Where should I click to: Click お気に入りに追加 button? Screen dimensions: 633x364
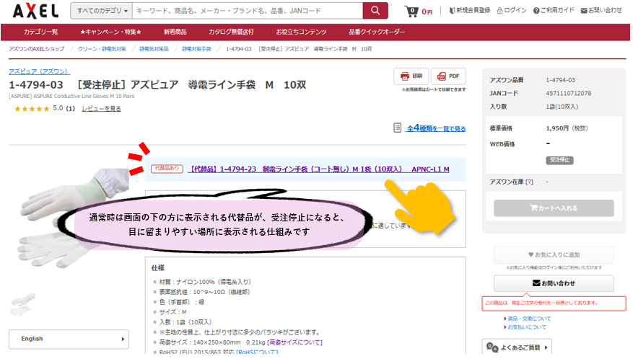[x=554, y=254]
